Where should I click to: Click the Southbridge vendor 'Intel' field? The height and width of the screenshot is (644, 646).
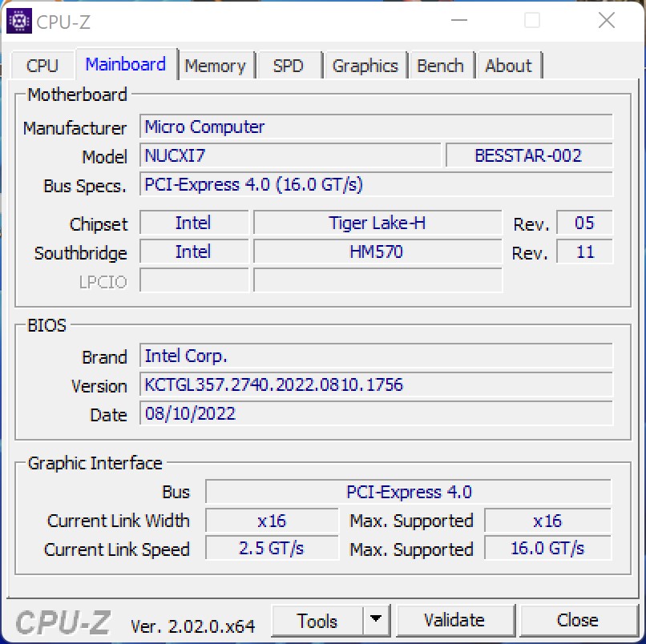click(x=194, y=252)
